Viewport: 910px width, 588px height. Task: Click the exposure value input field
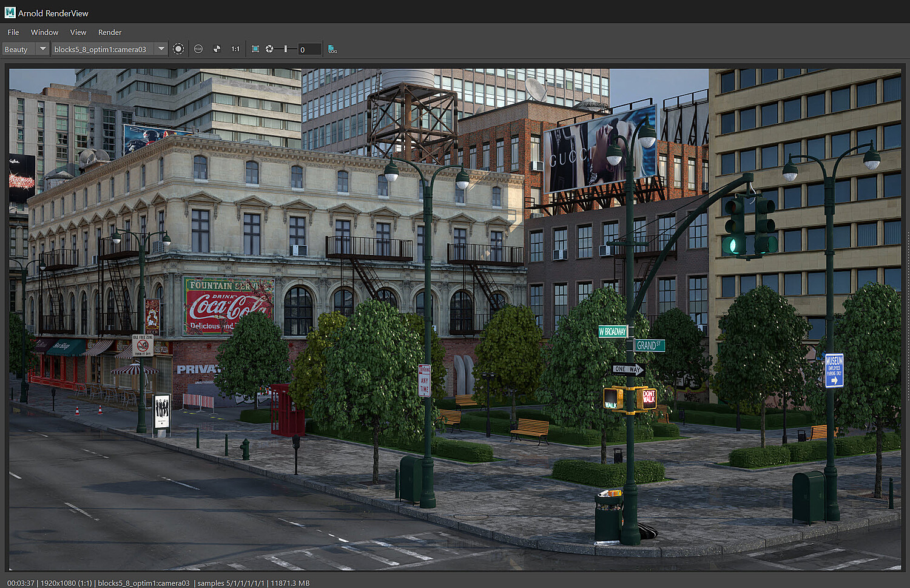(x=309, y=50)
